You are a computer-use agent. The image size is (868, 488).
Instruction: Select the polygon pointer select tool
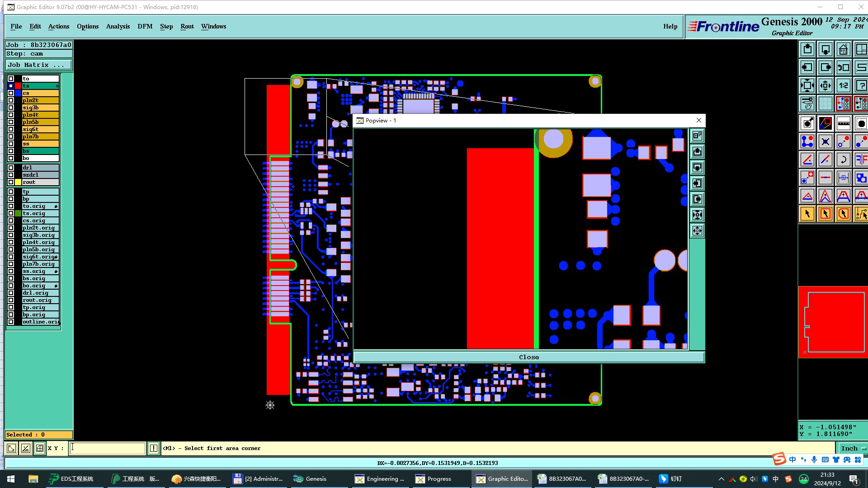tap(843, 214)
